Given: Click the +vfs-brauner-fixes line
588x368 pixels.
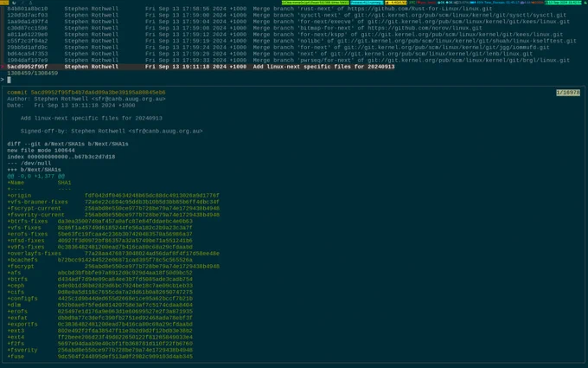Looking at the screenshot, I should [x=113, y=202].
